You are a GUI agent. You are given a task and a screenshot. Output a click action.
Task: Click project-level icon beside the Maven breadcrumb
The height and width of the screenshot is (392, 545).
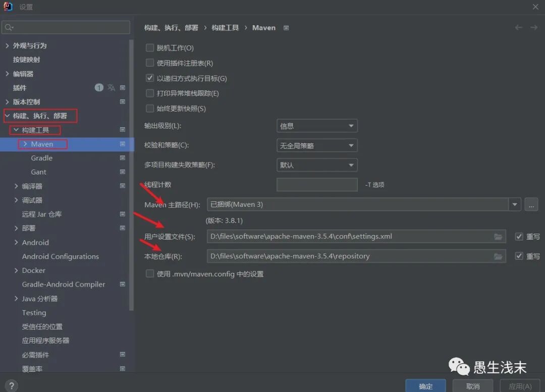tap(286, 28)
